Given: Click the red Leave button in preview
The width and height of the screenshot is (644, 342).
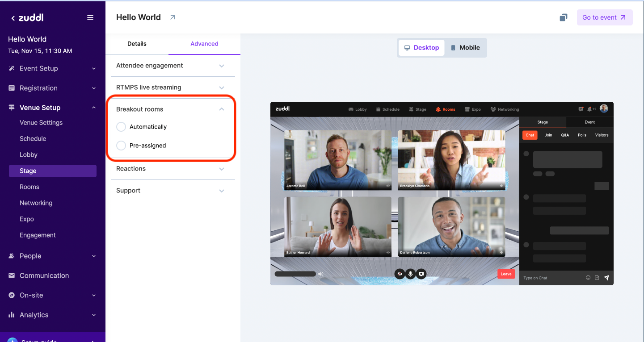Looking at the screenshot, I should [x=506, y=274].
